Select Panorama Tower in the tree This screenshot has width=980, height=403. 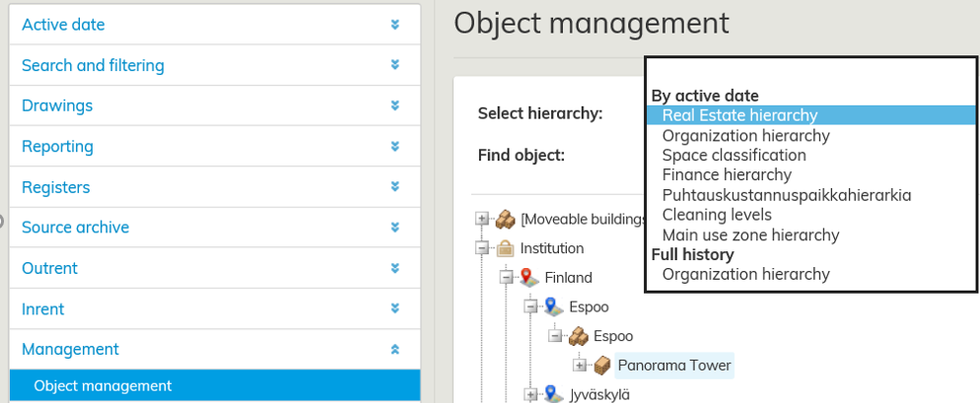(674, 366)
